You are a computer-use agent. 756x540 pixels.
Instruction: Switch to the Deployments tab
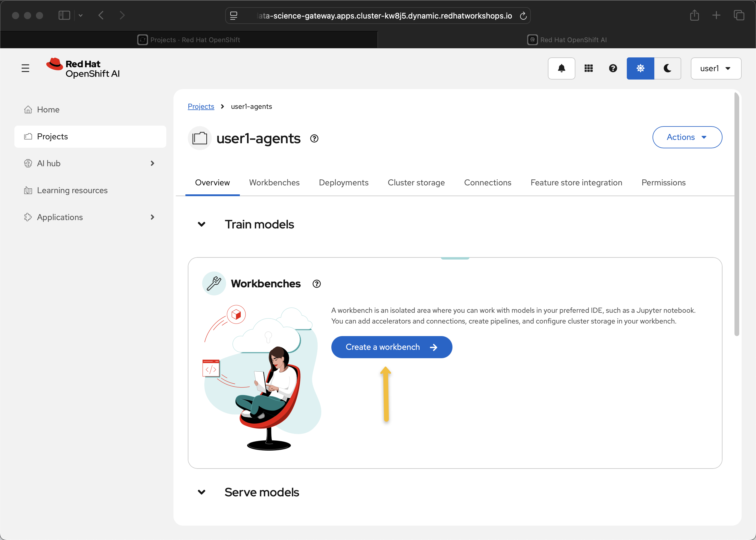coord(343,183)
